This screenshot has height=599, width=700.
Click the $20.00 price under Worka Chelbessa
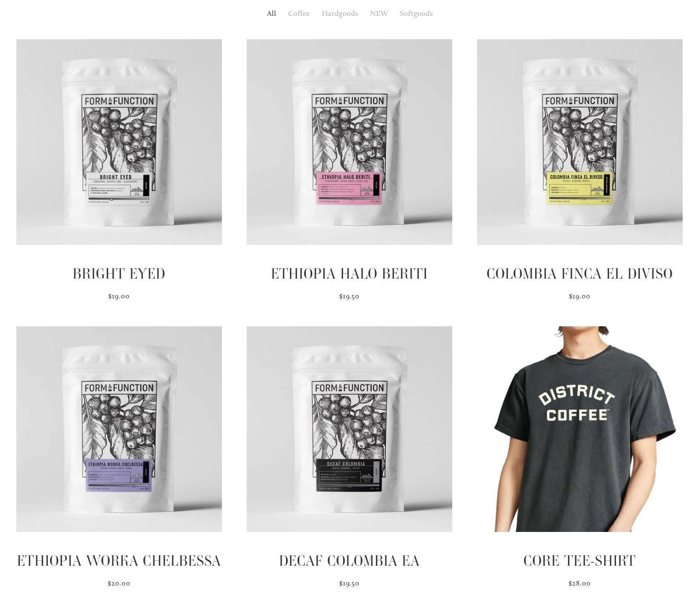click(119, 584)
